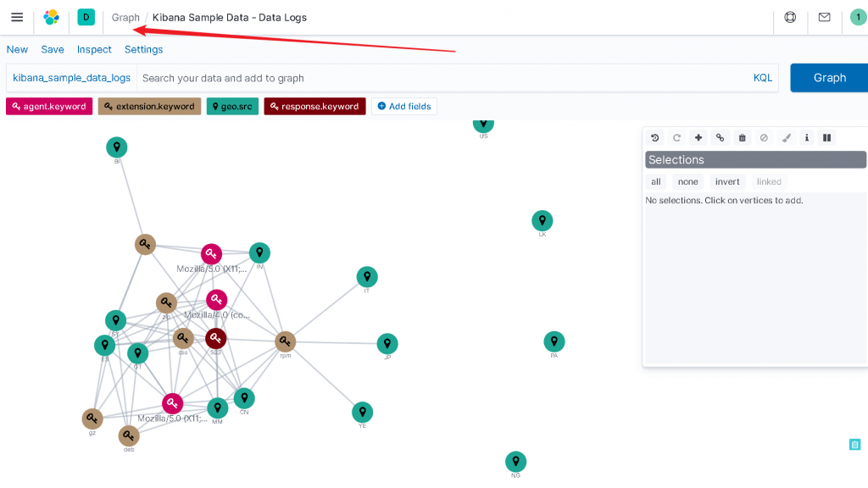Click the pause layout icon
Viewport: 868px width, 488px height.
827,138
